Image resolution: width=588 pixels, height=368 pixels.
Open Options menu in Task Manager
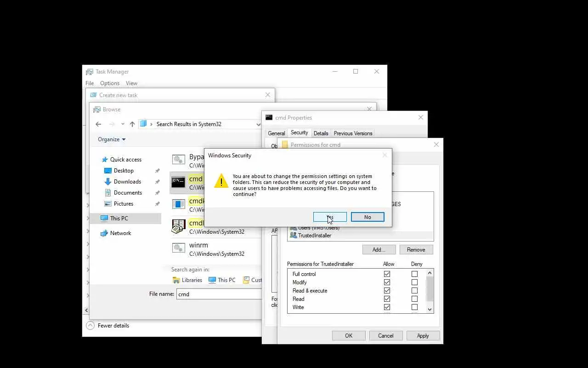110,83
